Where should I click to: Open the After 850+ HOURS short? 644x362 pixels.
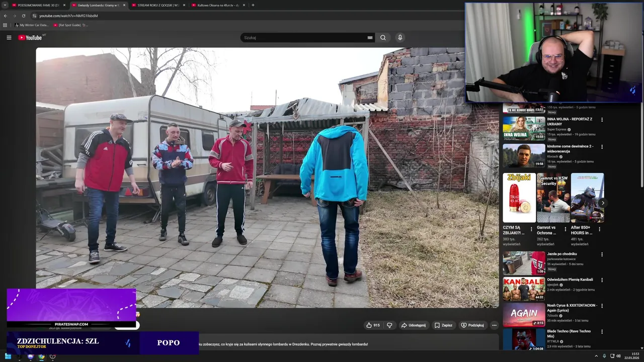click(x=587, y=198)
